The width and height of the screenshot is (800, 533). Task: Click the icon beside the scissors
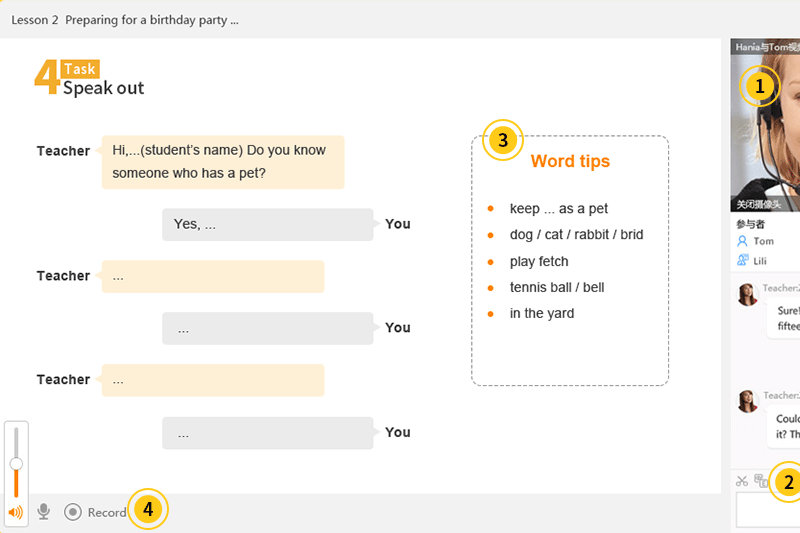761,481
